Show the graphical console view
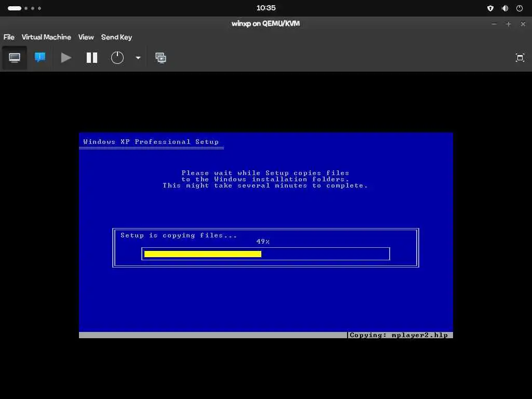The width and height of the screenshot is (532, 399). tap(14, 58)
